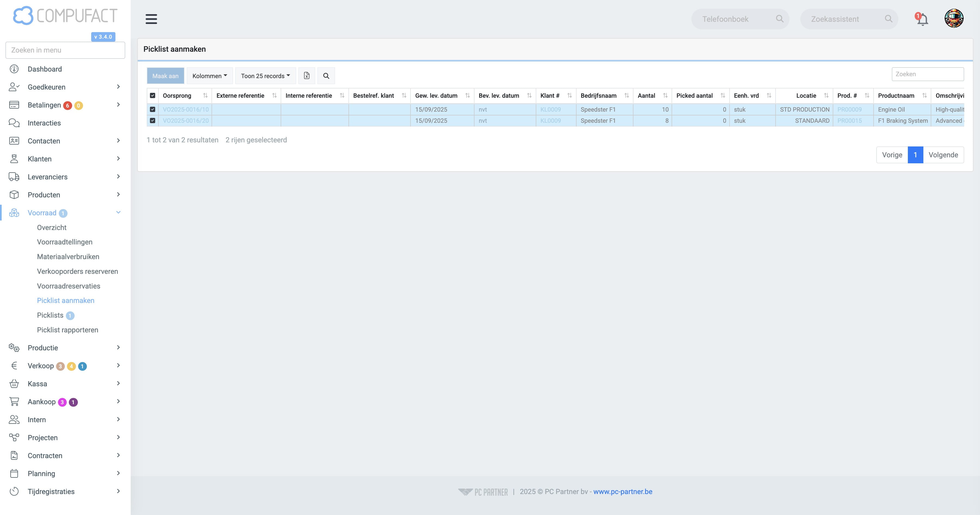Click the Aankoop shopping cart icon

point(14,402)
